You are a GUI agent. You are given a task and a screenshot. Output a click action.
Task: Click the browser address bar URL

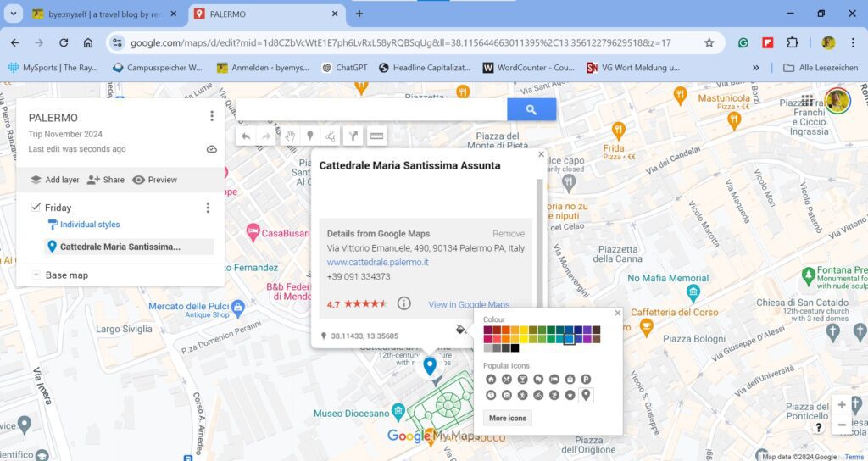401,42
